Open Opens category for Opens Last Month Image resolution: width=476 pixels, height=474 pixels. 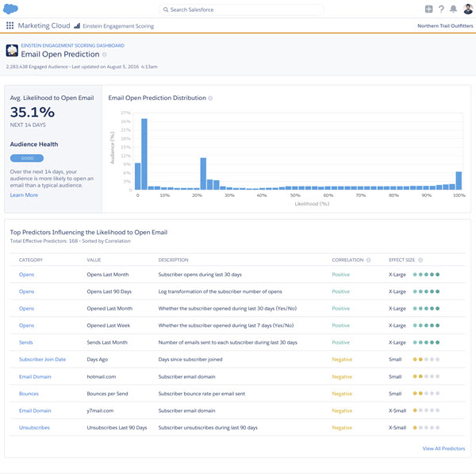pyautogui.click(x=26, y=275)
